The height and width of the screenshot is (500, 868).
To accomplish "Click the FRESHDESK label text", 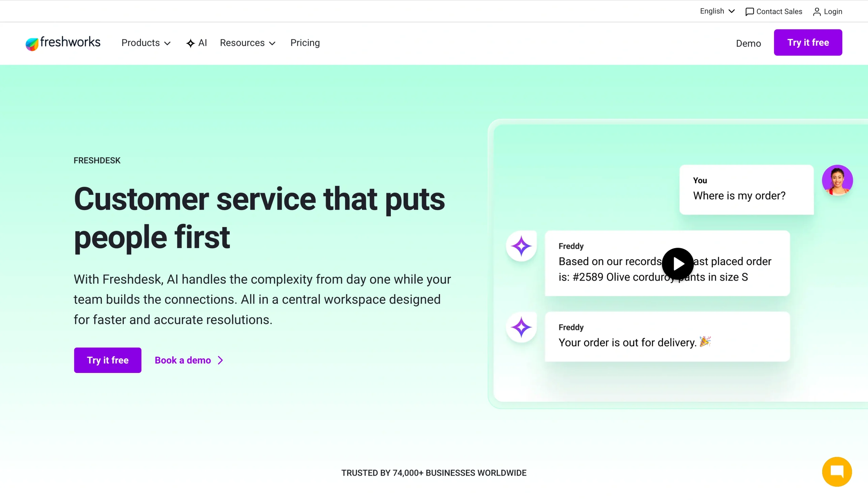I will [x=97, y=161].
